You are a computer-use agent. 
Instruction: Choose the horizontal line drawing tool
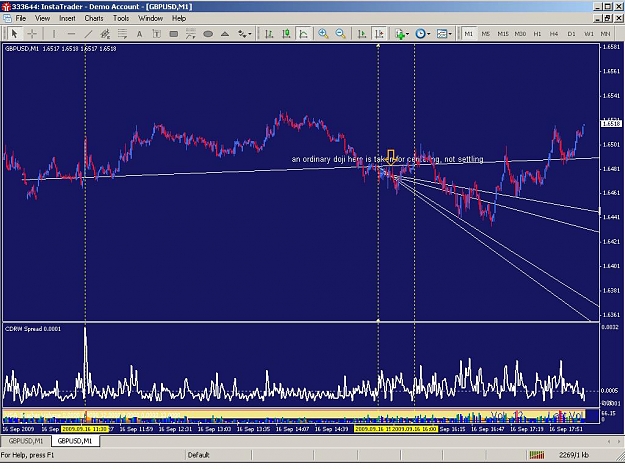click(71, 34)
